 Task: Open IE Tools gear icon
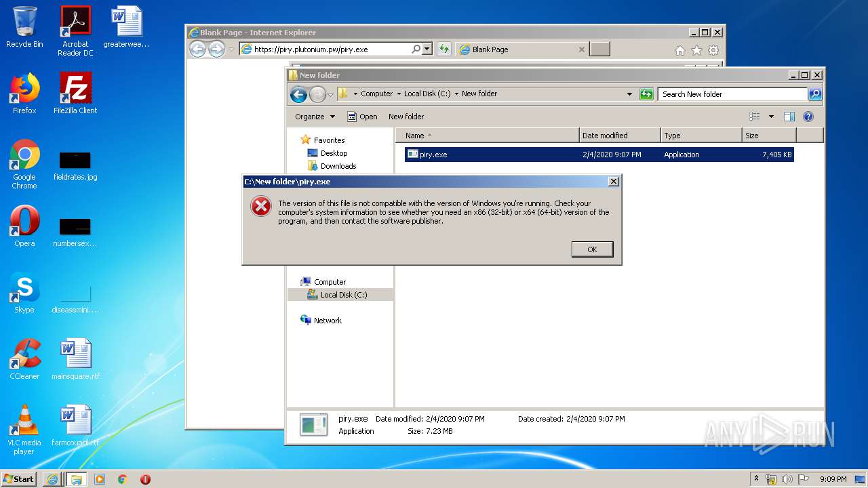coord(713,50)
